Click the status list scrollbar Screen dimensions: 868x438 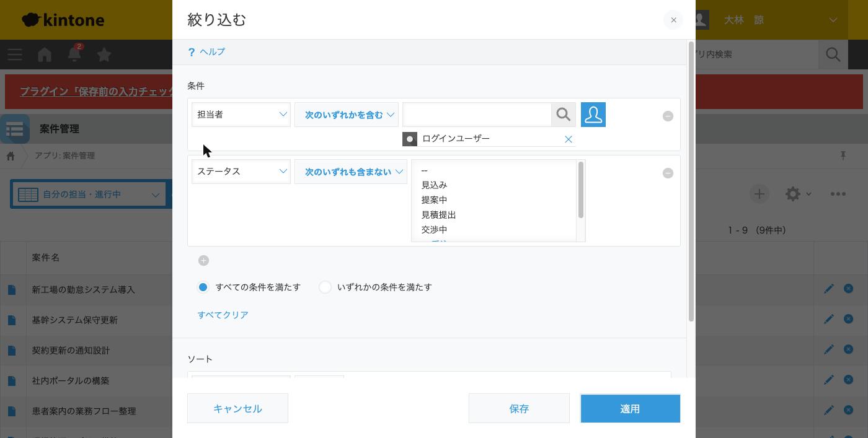click(581, 190)
